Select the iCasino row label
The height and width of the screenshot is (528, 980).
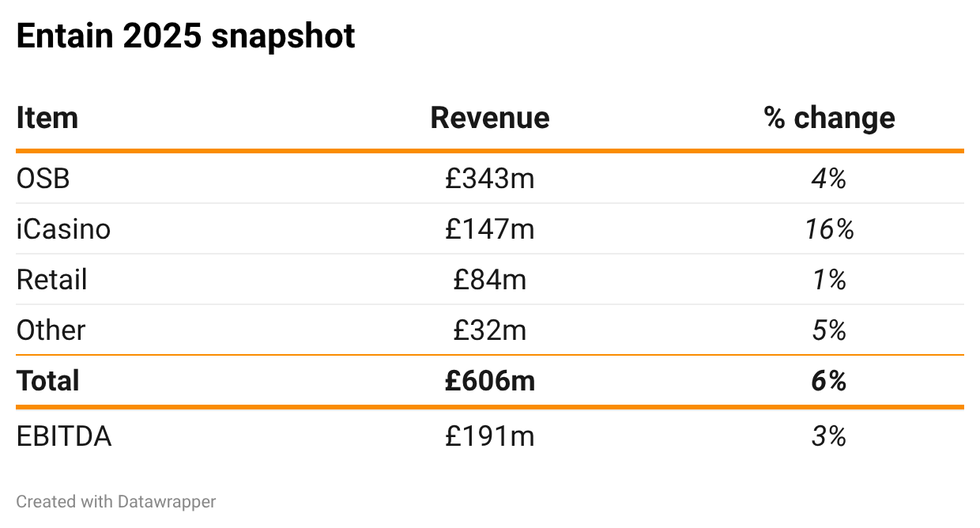pos(63,229)
